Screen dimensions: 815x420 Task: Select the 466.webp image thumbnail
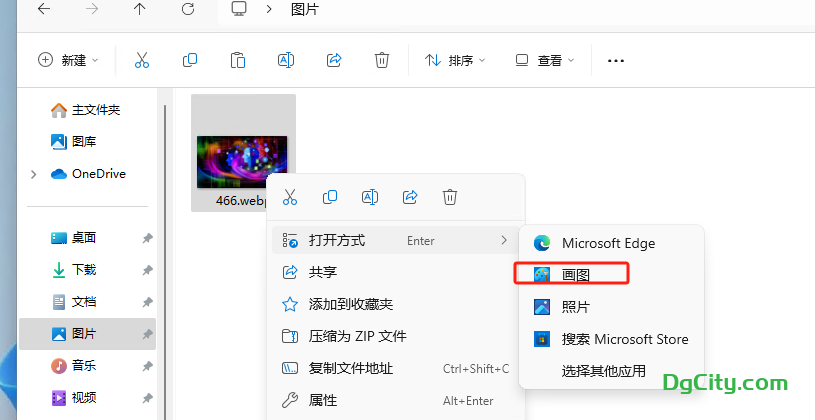pyautogui.click(x=241, y=160)
